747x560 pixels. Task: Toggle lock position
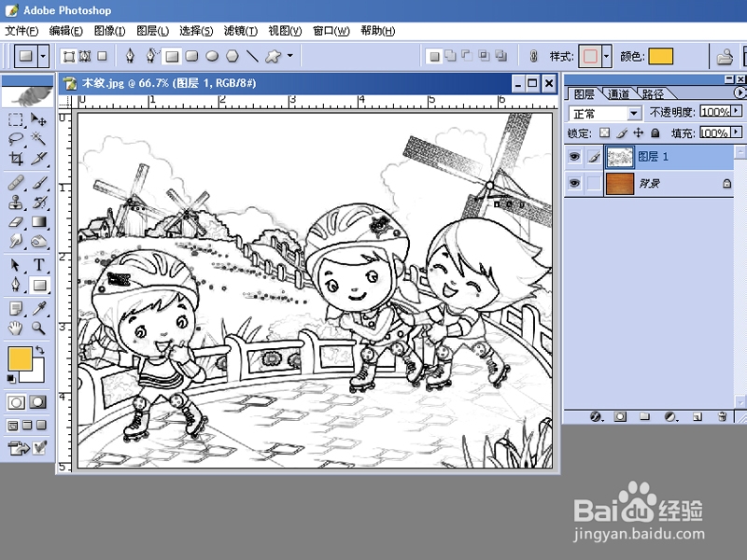[639, 133]
